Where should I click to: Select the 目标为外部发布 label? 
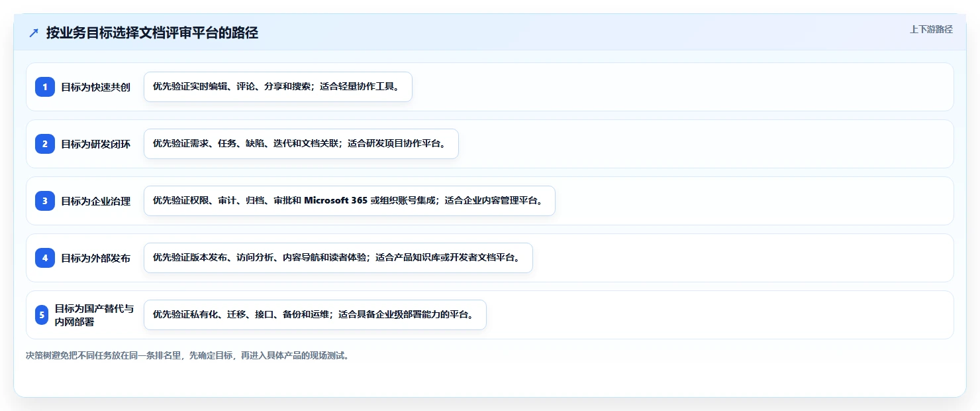96,258
